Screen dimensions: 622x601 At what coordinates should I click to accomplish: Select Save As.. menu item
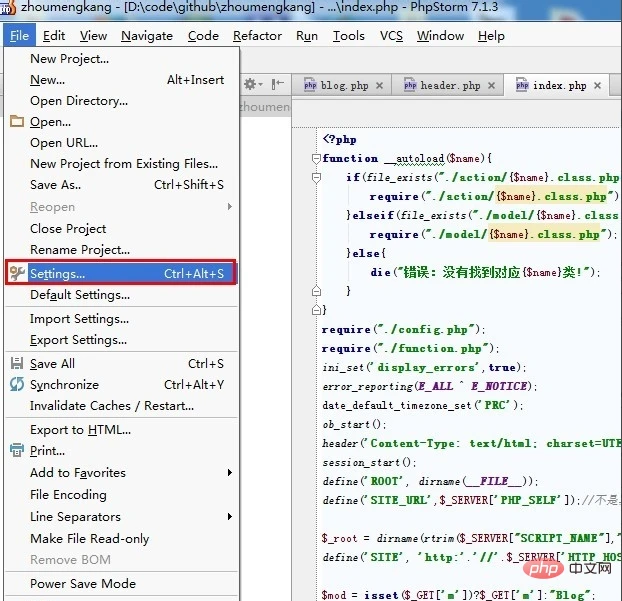click(x=121, y=184)
